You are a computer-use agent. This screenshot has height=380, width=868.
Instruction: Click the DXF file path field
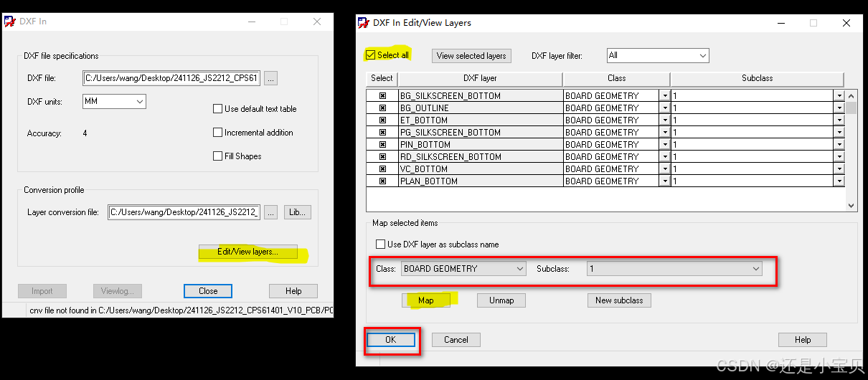[171, 79]
